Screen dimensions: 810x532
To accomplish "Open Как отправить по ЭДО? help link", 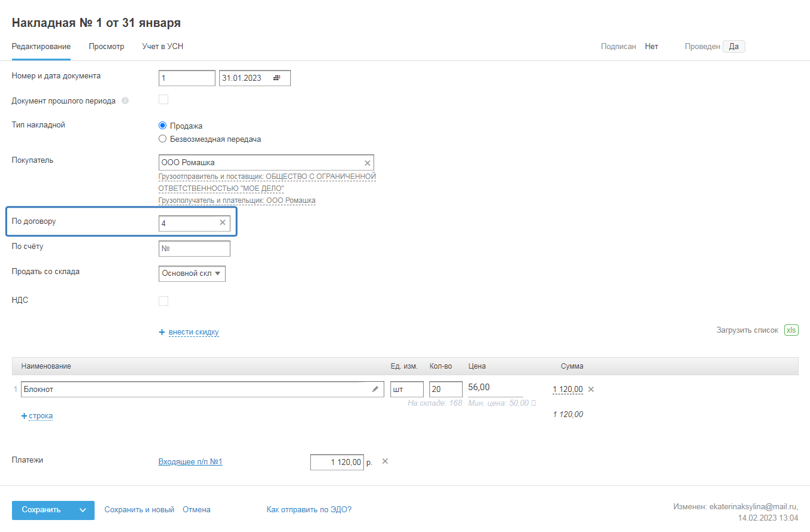I will pyautogui.click(x=309, y=510).
